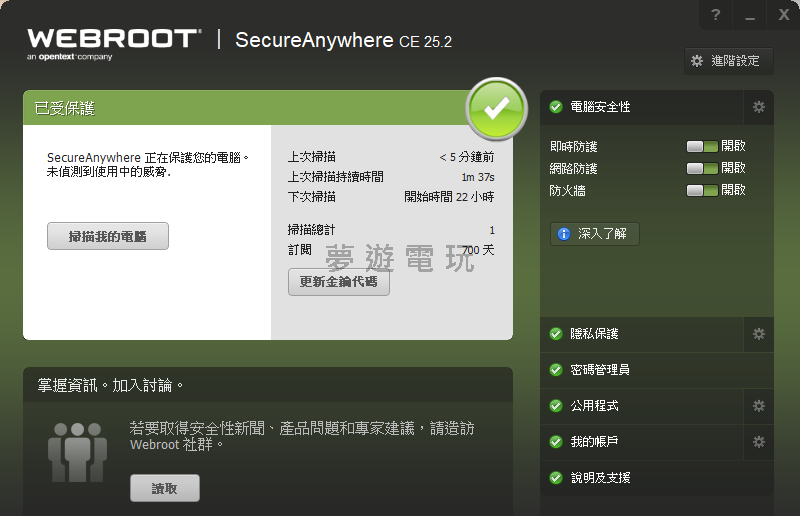Viewport: 800px width, 516px height.
Task: Click the 讀取 button
Action: (x=165, y=488)
